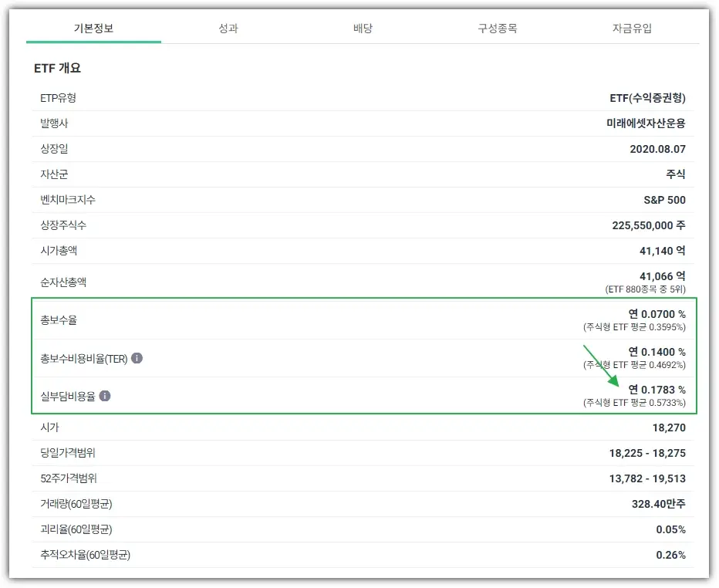Click the 시가 value 18,270
719x588 pixels.
[669, 427]
